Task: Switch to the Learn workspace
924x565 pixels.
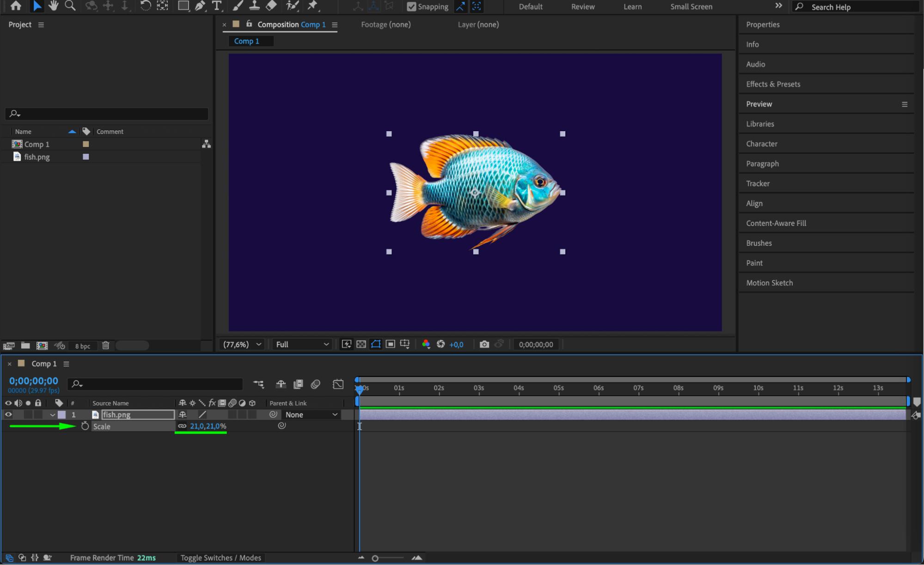Action: point(632,6)
